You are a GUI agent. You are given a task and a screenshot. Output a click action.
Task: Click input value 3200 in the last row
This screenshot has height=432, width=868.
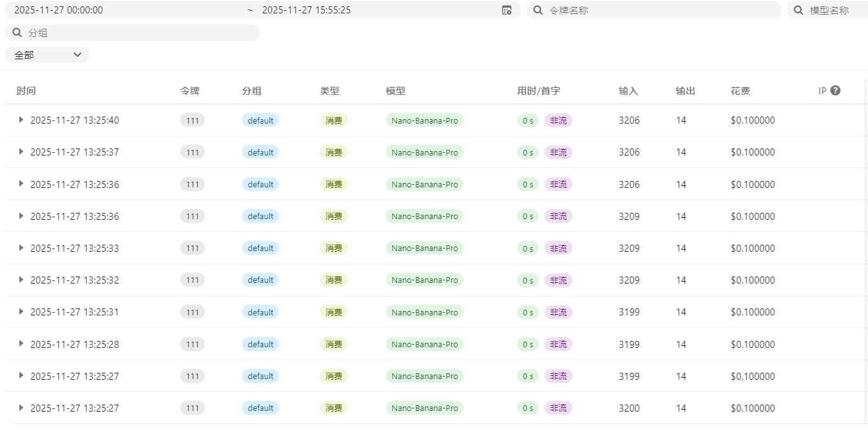click(629, 408)
